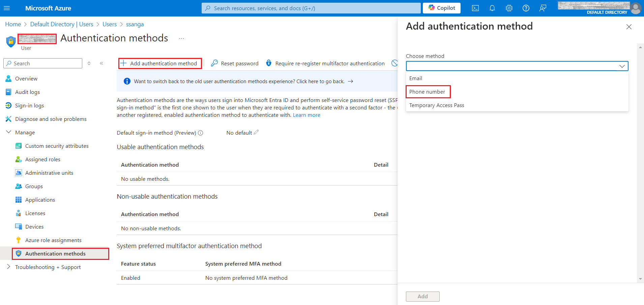This screenshot has height=305, width=644.
Task: Select Authentication methods in sidebar
Action: pyautogui.click(x=55, y=253)
